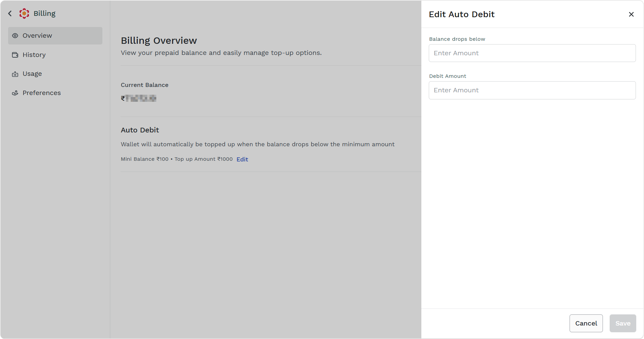Viewport: 644px width, 339px height.
Task: Click the Billing Overview heading
Action: click(x=159, y=40)
